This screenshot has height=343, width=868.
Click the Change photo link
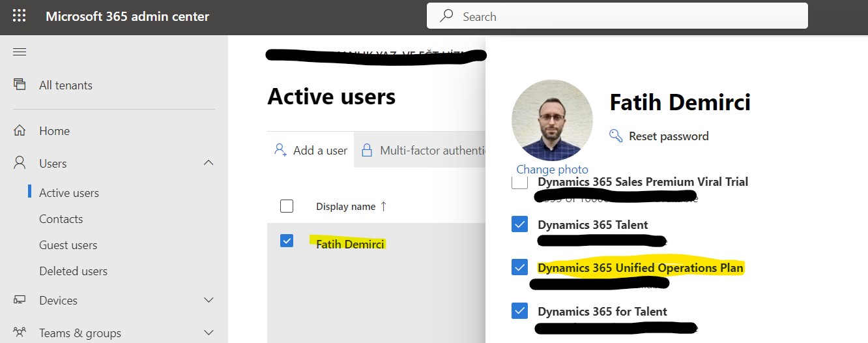552,170
